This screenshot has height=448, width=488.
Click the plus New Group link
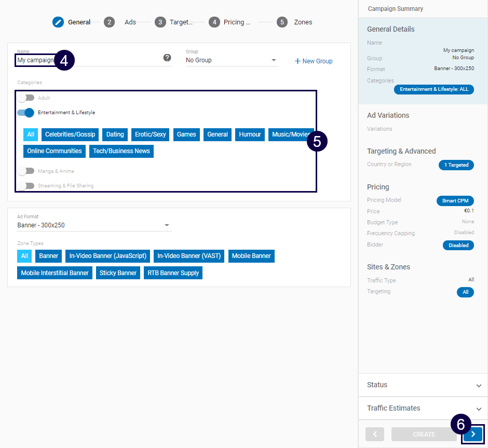tap(314, 61)
